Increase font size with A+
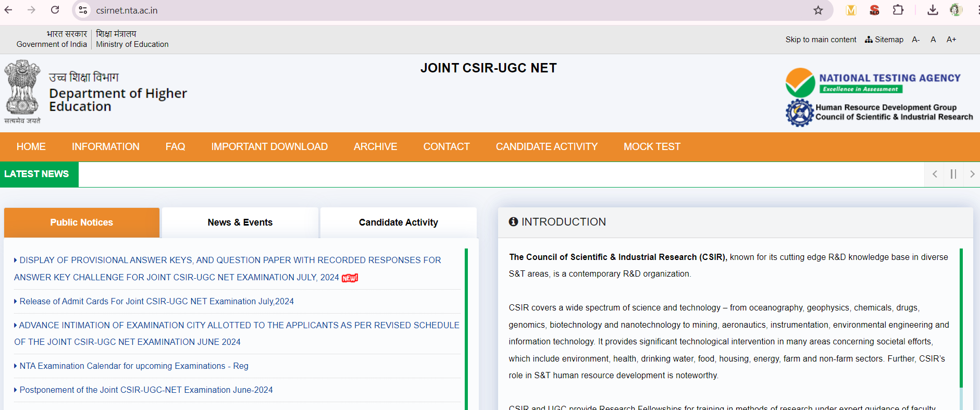 [x=951, y=40]
